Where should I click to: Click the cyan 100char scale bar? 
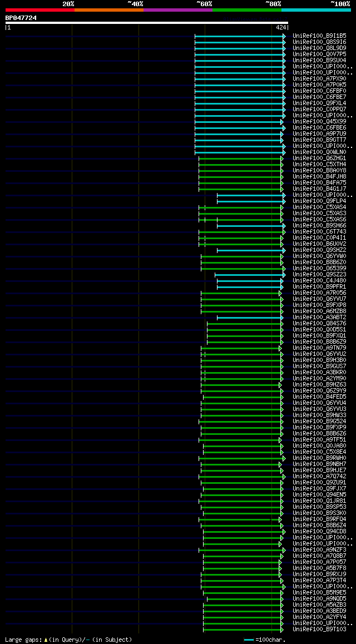tap(249, 640)
